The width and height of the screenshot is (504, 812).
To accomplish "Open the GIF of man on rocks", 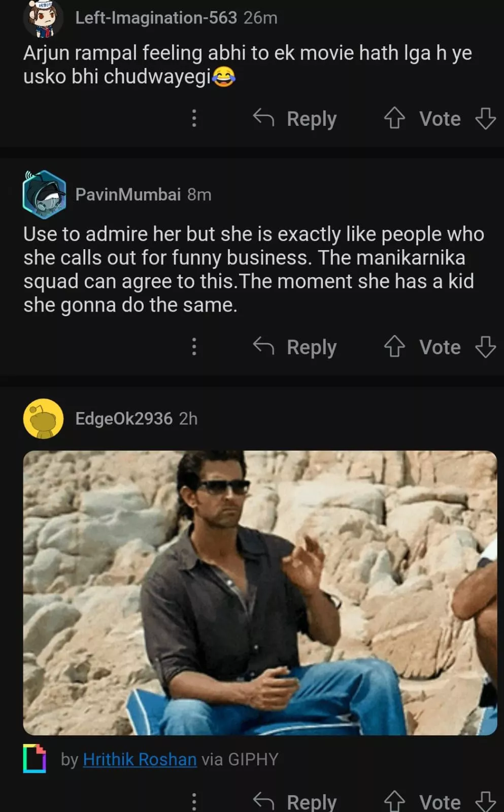I will click(x=260, y=593).
